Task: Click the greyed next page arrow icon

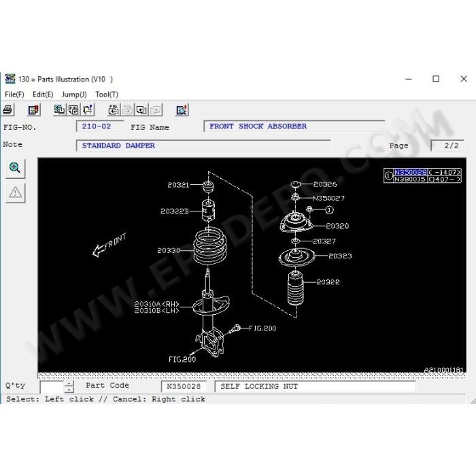Action: pos(156,109)
